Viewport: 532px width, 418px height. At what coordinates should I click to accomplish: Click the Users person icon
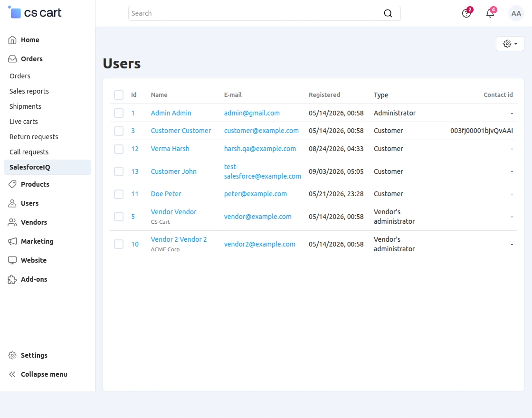[12, 203]
